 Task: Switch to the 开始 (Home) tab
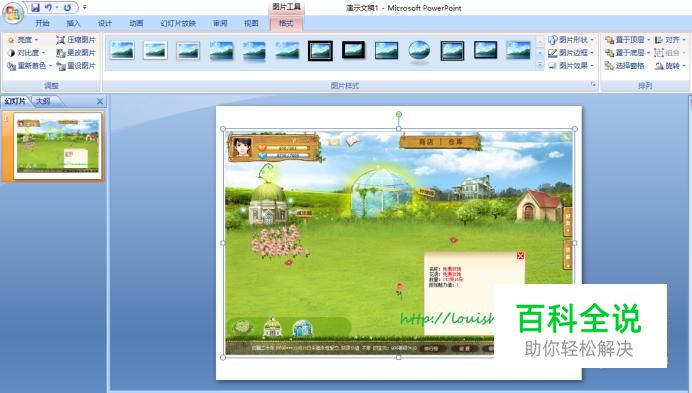click(42, 23)
